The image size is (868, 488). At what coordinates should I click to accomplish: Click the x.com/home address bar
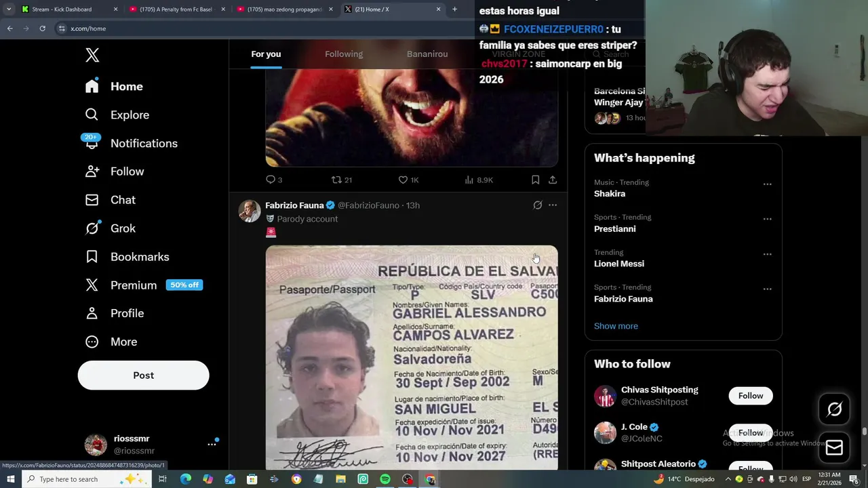(x=264, y=28)
